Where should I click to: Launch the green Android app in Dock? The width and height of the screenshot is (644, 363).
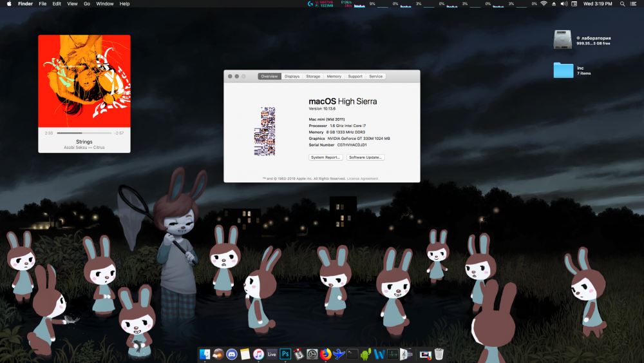coord(366,354)
